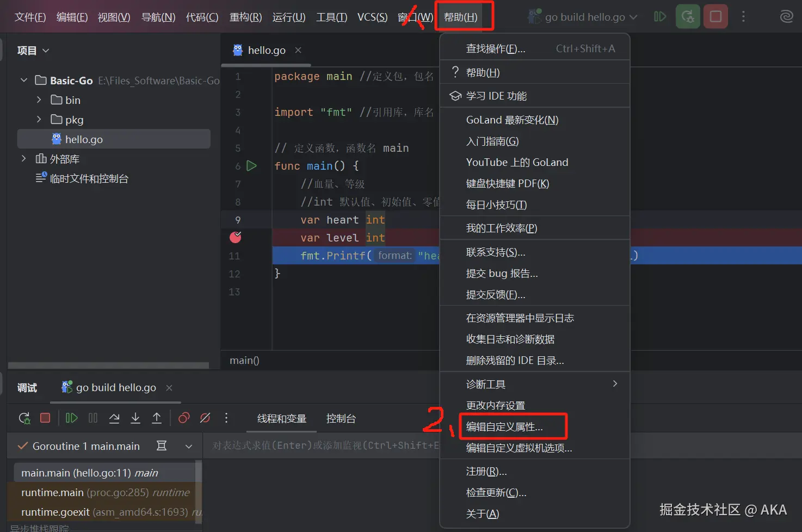This screenshot has width=802, height=532.
Task: Open the 导航 menu
Action: (x=158, y=17)
